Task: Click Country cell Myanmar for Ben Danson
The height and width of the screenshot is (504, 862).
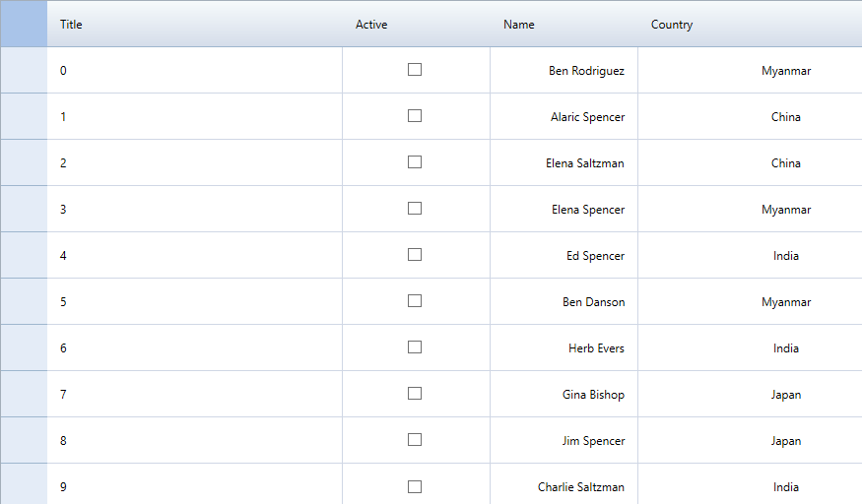Action: point(785,302)
